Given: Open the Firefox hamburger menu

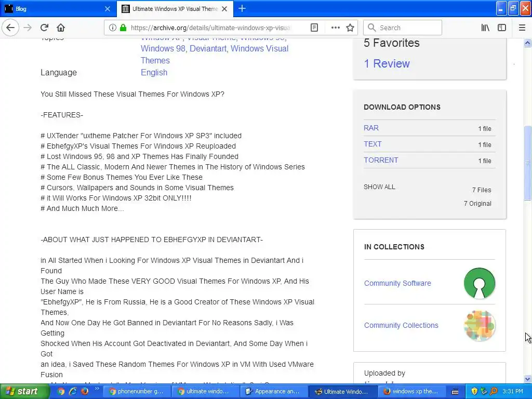Looking at the screenshot, I should point(522,28).
